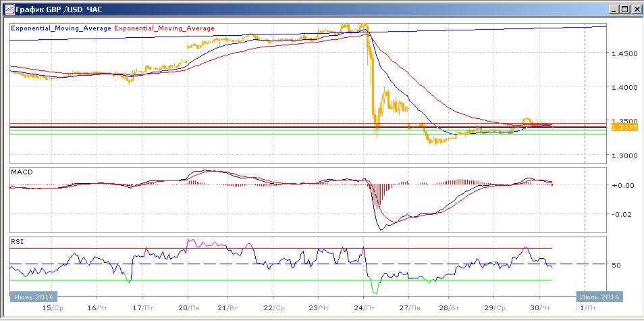Click the Июль 2016 month label
The image size is (644, 321).
[x=598, y=297]
